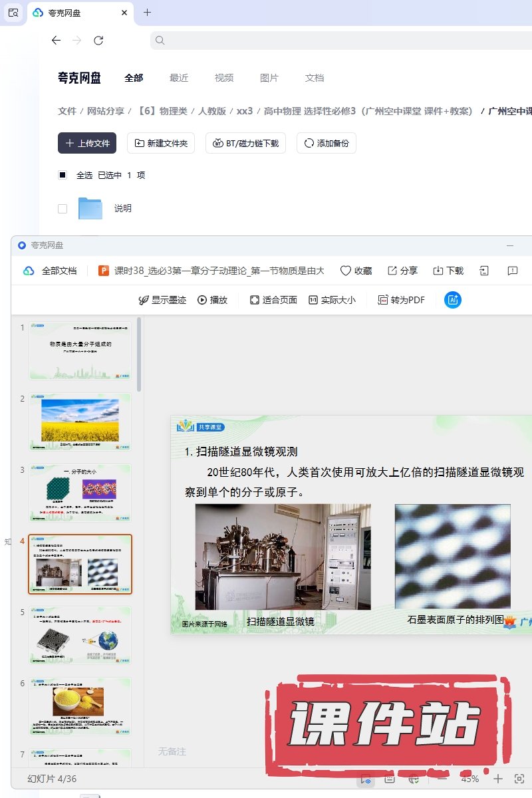Check the box next to 说明 folder

[x=63, y=208]
